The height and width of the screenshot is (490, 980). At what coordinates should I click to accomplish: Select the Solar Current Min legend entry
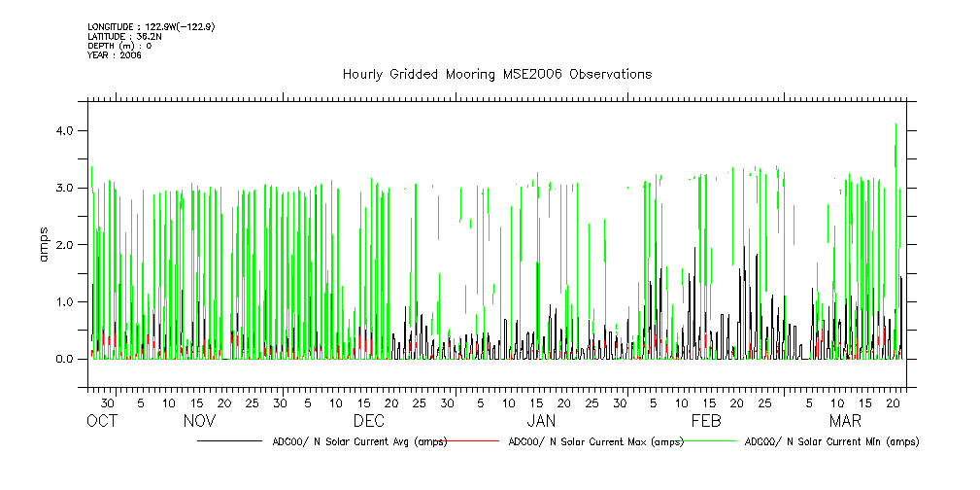(x=831, y=441)
